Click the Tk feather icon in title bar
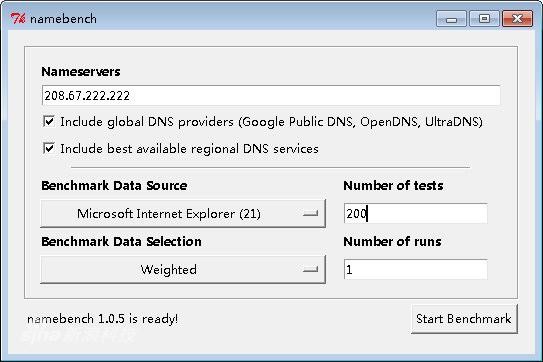The height and width of the screenshot is (362, 543). pos(18,18)
